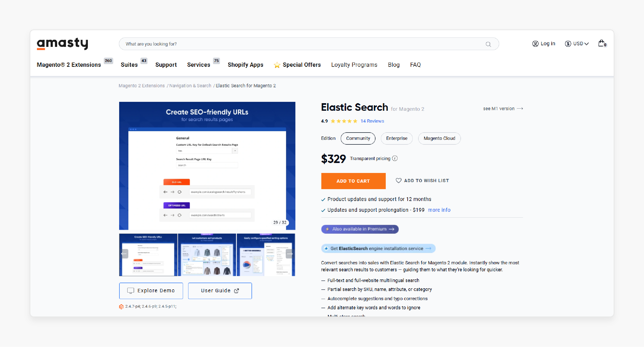This screenshot has width=644, height=347.
Task: Select the SEO-friendly URLs thumbnail
Action: (x=148, y=255)
